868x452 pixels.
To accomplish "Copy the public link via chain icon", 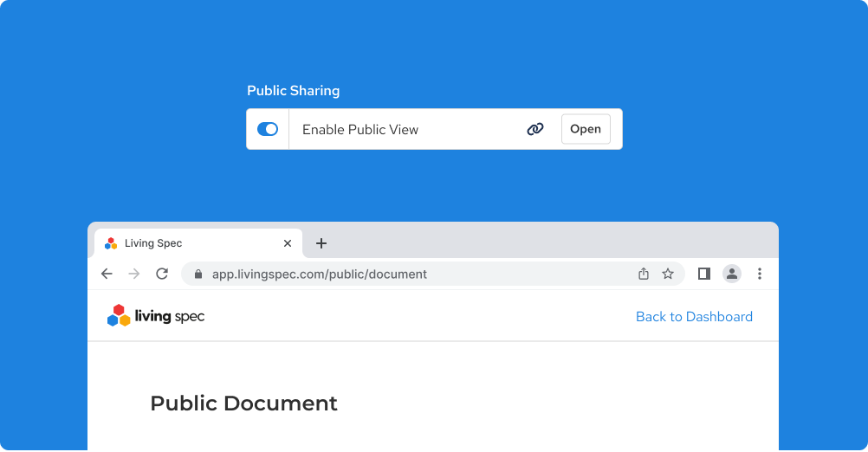I will [535, 129].
